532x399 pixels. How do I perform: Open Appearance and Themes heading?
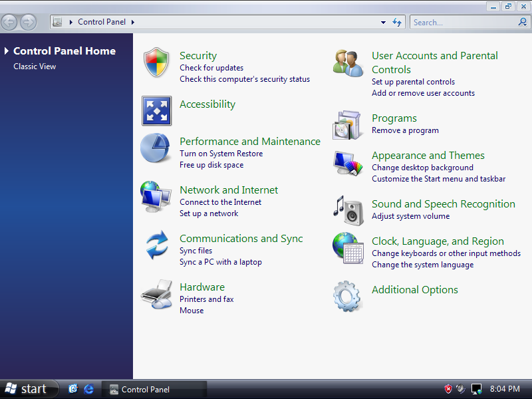click(428, 156)
